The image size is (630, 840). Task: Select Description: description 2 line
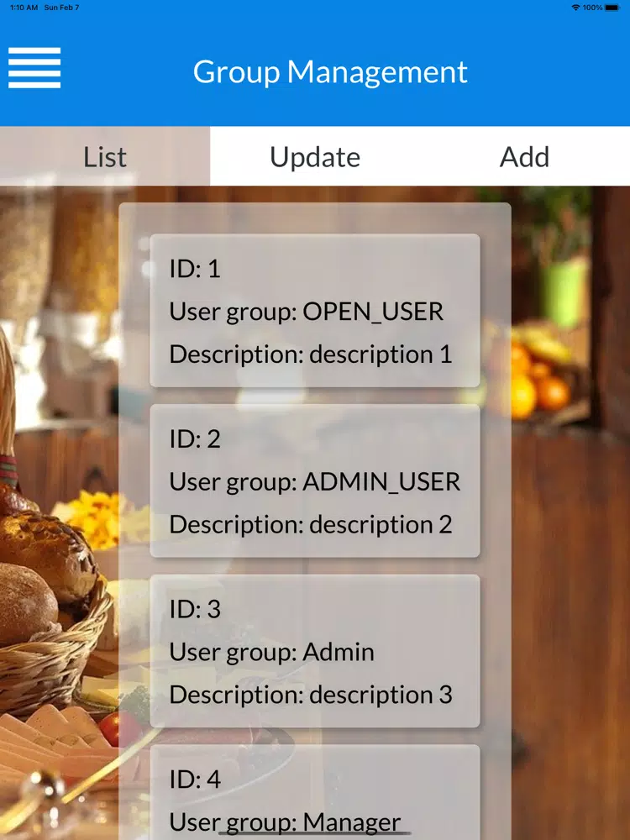311,525
